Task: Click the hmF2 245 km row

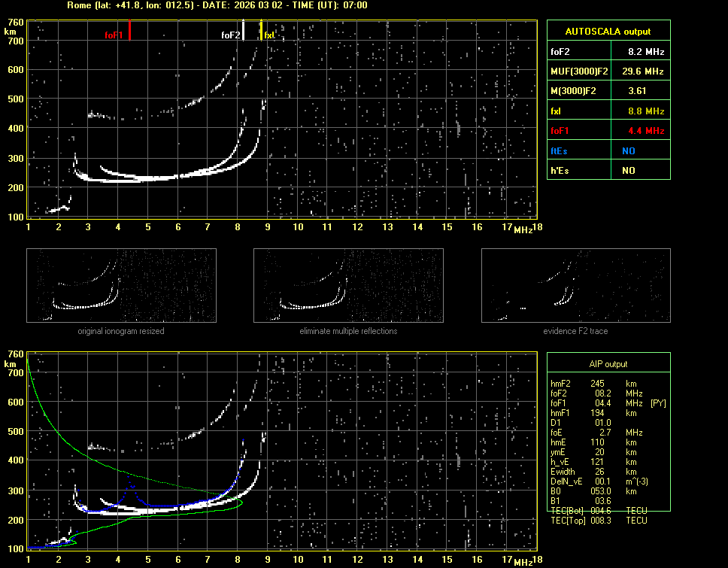Action: pyautogui.click(x=594, y=384)
